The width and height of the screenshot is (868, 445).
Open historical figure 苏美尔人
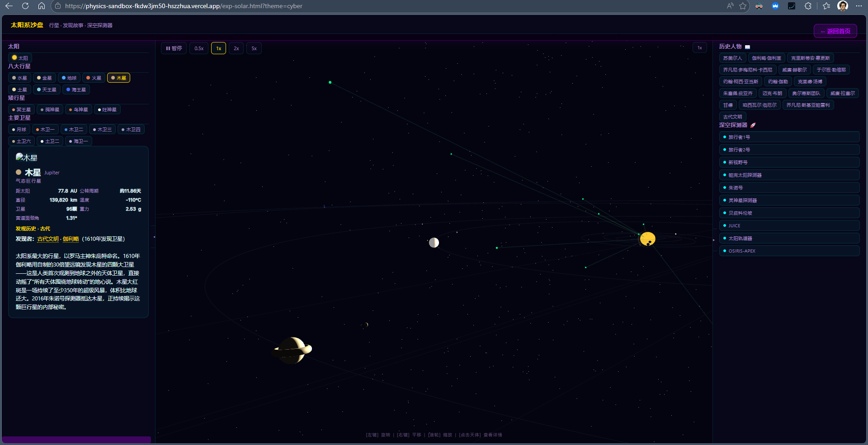[732, 58]
